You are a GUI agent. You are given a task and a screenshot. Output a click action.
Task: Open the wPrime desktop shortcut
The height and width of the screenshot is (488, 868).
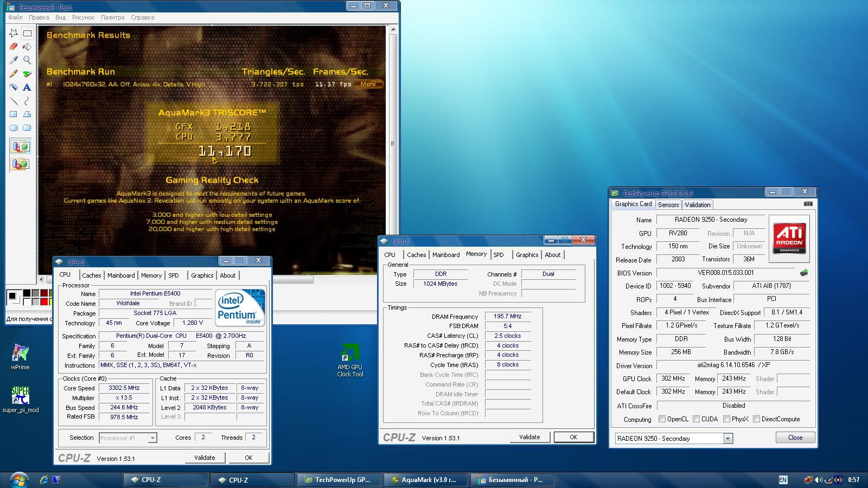tap(20, 357)
